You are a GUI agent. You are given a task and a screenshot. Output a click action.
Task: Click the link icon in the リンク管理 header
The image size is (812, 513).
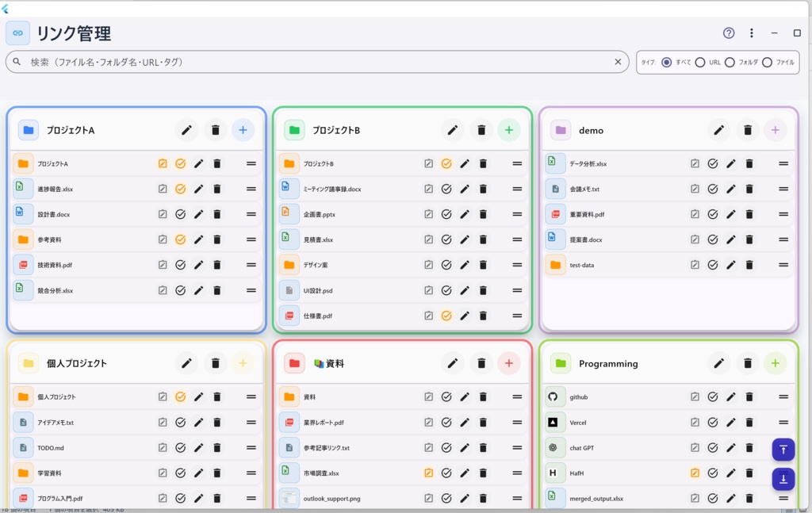(17, 33)
